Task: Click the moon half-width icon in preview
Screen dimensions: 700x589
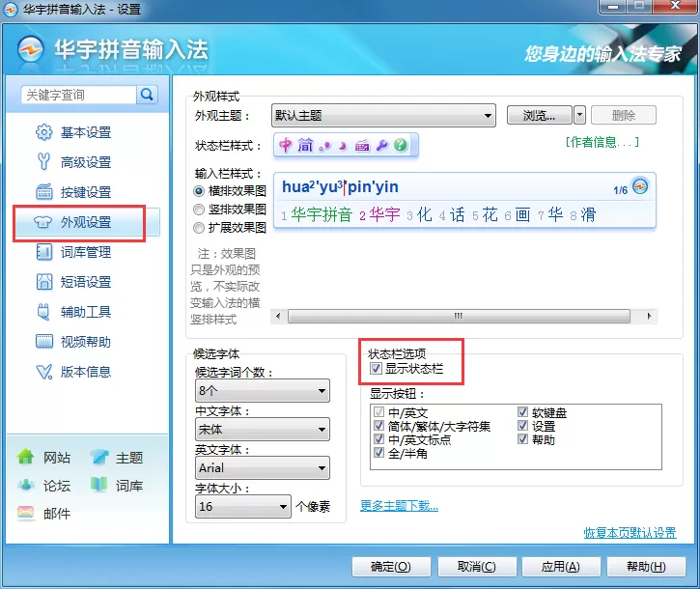Action: [343, 146]
